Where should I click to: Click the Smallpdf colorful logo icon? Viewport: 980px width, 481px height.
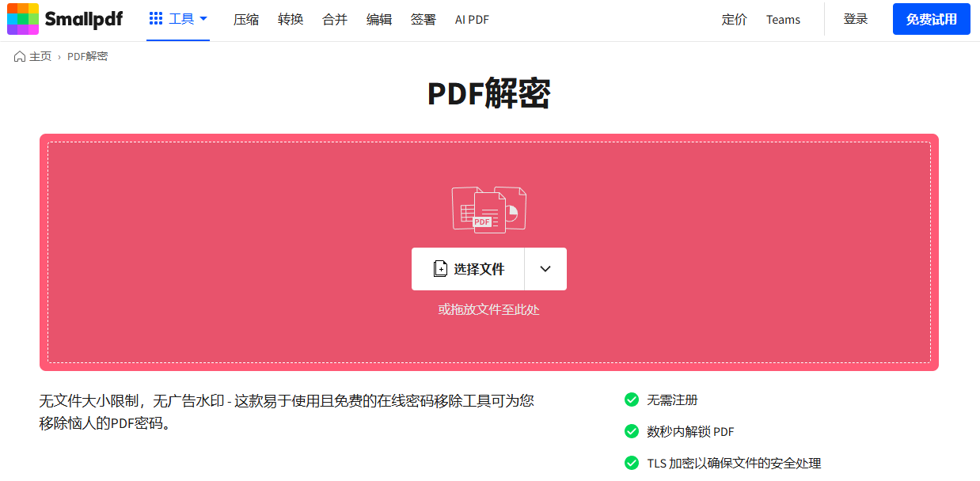tap(23, 19)
